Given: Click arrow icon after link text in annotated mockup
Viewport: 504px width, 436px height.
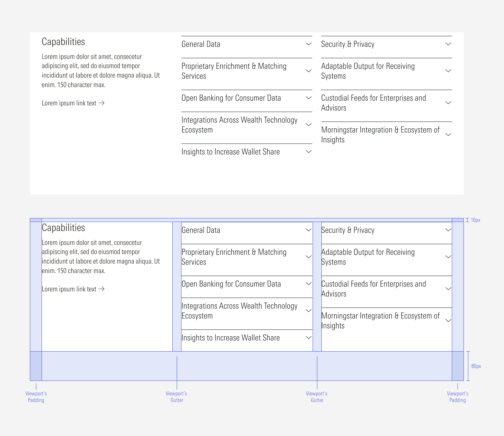Looking at the screenshot, I should (x=101, y=289).
